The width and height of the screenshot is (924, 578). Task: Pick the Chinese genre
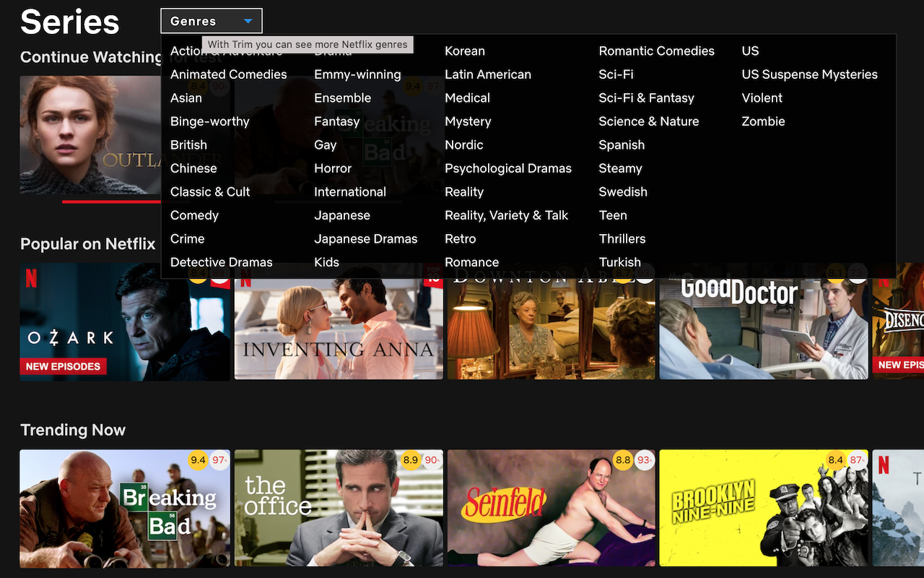pyautogui.click(x=193, y=168)
